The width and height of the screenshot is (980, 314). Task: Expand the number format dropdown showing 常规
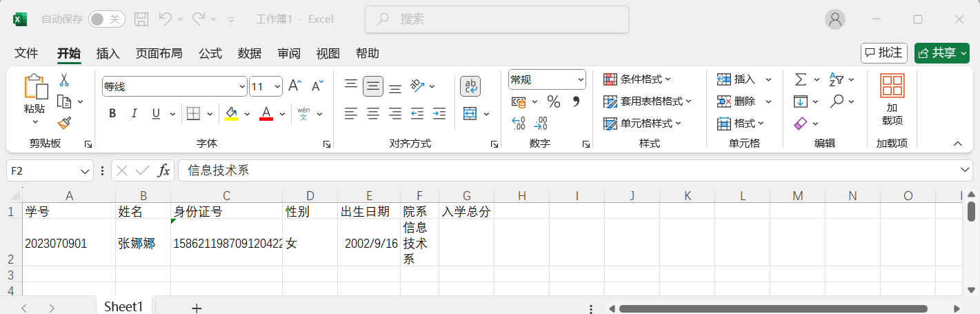click(x=581, y=80)
